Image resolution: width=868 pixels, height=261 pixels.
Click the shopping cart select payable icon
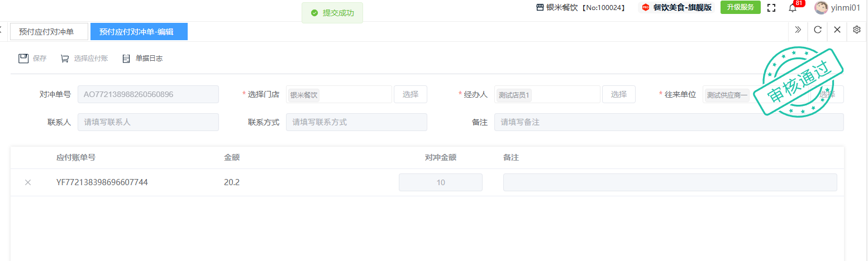65,59
